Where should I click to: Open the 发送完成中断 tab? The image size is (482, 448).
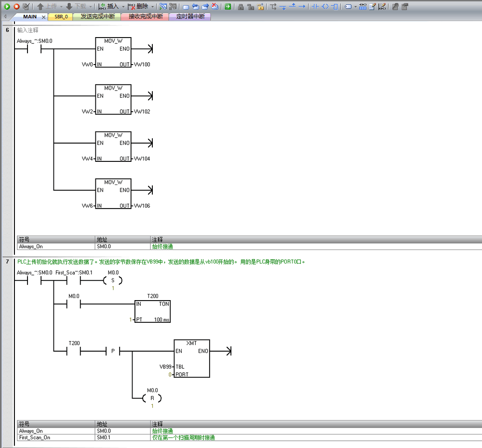(x=97, y=17)
